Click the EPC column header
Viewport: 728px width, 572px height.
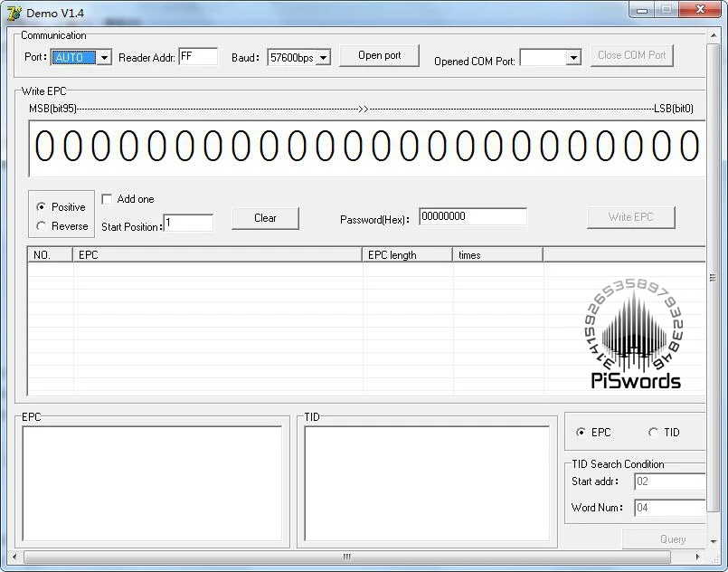(217, 254)
